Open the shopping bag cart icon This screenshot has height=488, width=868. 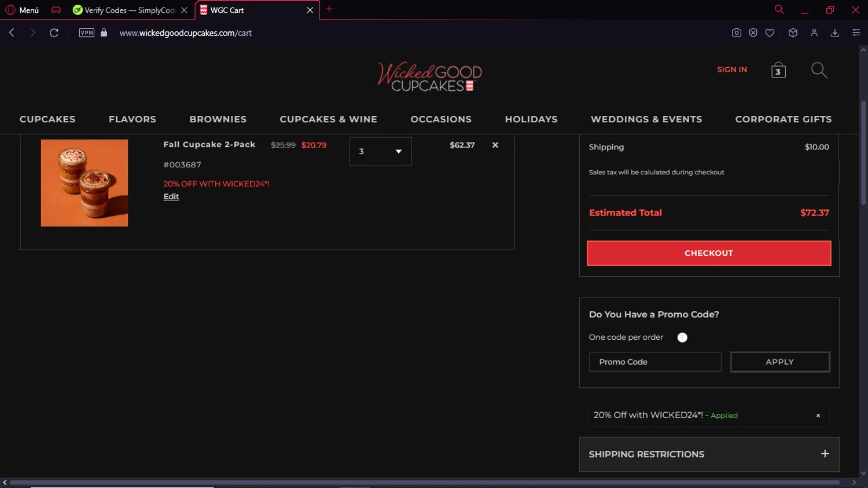pos(778,70)
